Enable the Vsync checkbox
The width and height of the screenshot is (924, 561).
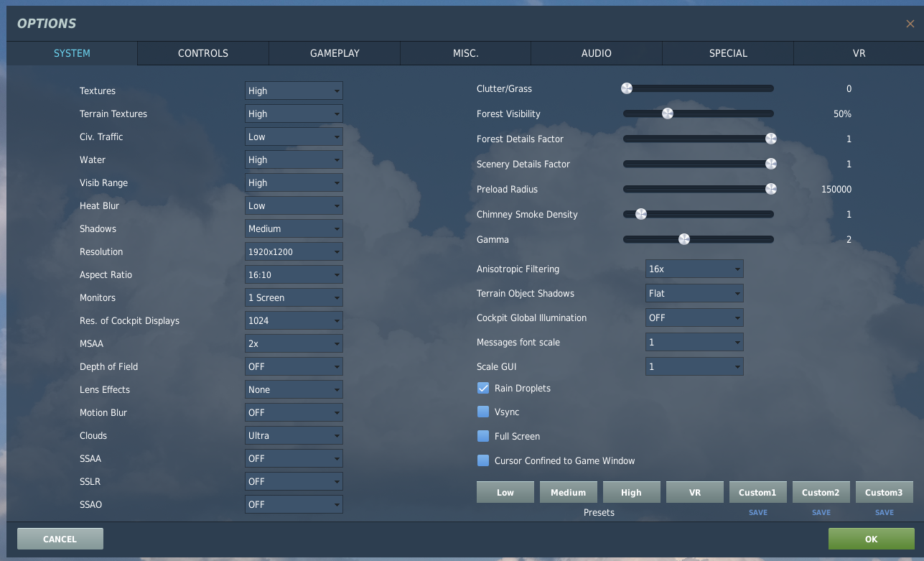483,412
